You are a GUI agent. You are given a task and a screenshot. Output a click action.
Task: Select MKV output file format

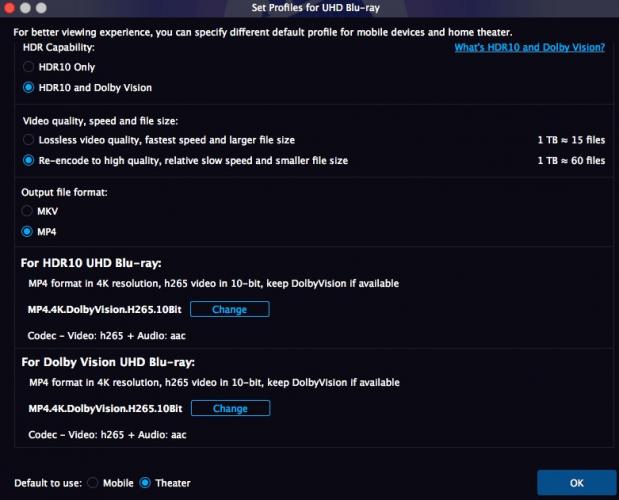tap(27, 211)
